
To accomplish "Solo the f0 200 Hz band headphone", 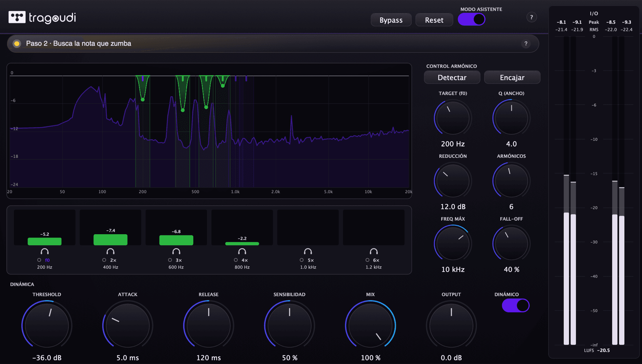I will [45, 251].
